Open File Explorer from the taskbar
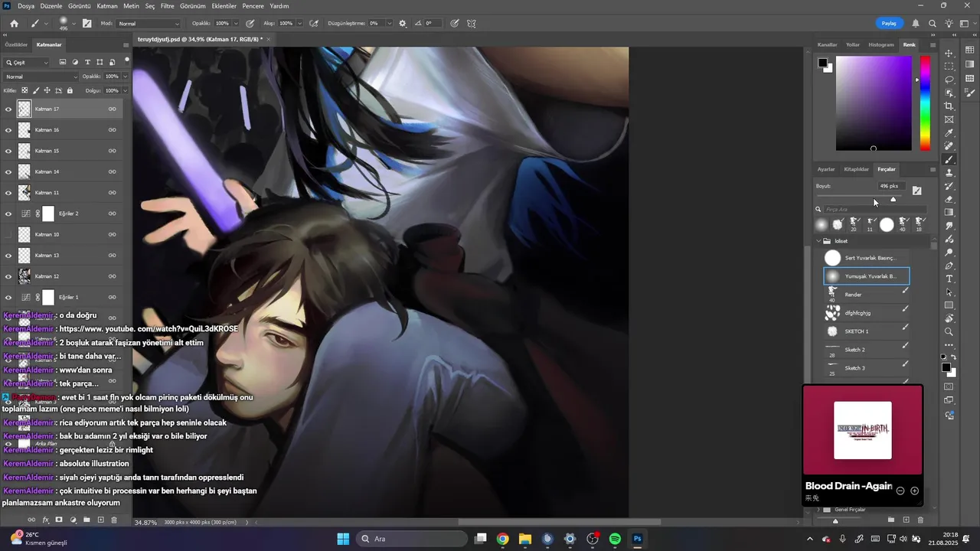The image size is (980, 551). click(525, 539)
